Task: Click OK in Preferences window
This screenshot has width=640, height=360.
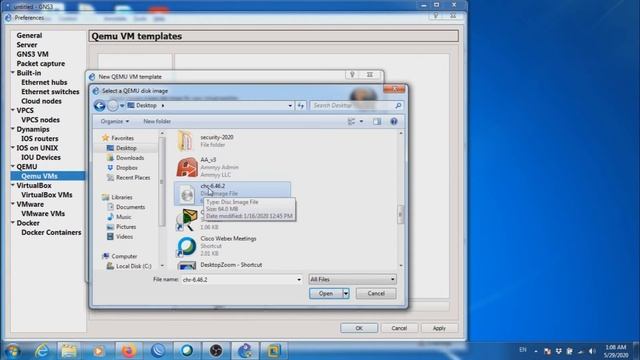Action: (359, 328)
